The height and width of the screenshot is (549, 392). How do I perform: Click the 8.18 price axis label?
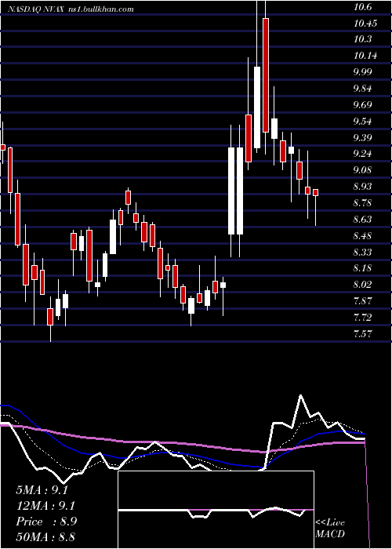click(363, 268)
